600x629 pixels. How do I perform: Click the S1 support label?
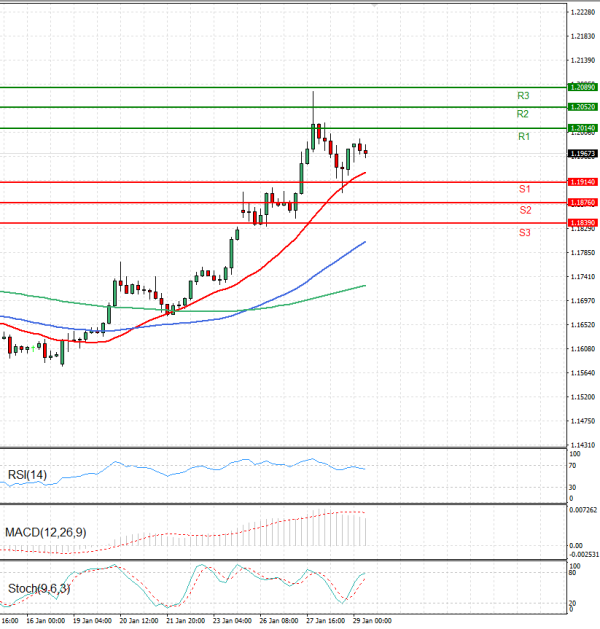point(524,189)
